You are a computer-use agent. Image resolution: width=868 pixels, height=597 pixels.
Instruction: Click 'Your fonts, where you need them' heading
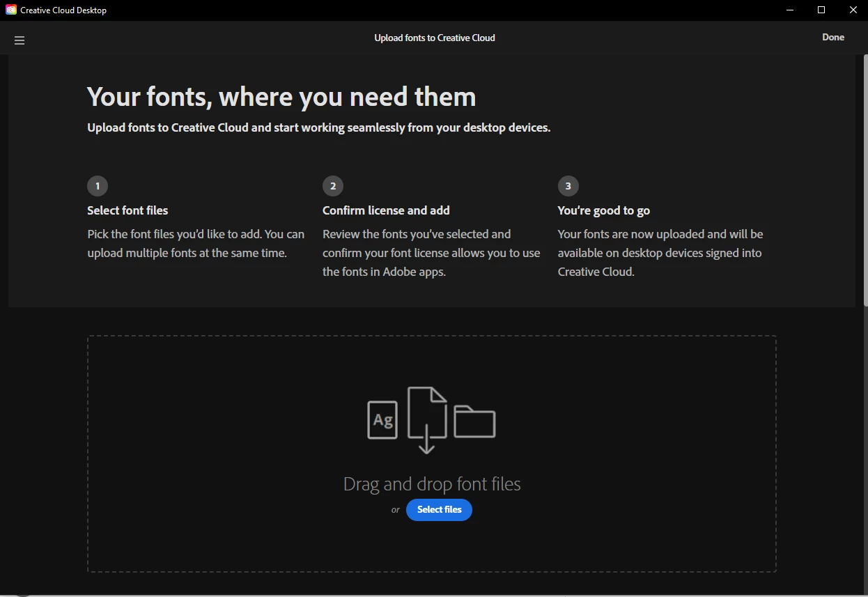pos(281,97)
